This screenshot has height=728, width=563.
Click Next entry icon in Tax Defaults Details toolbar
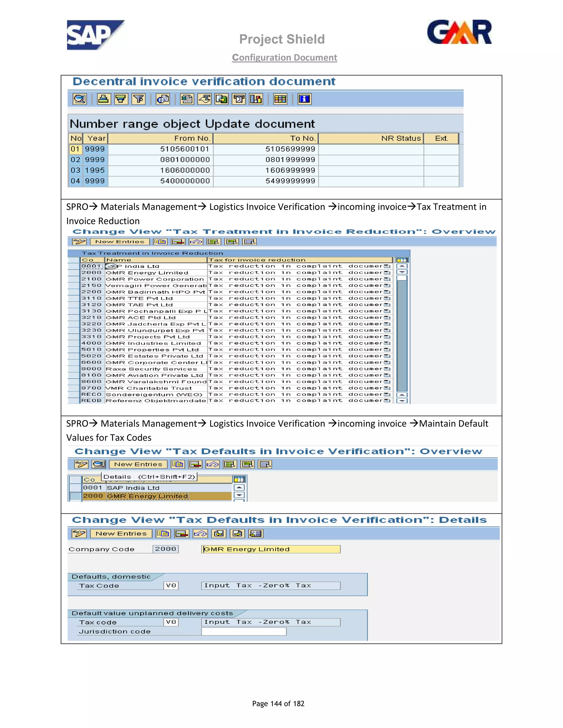(238, 534)
